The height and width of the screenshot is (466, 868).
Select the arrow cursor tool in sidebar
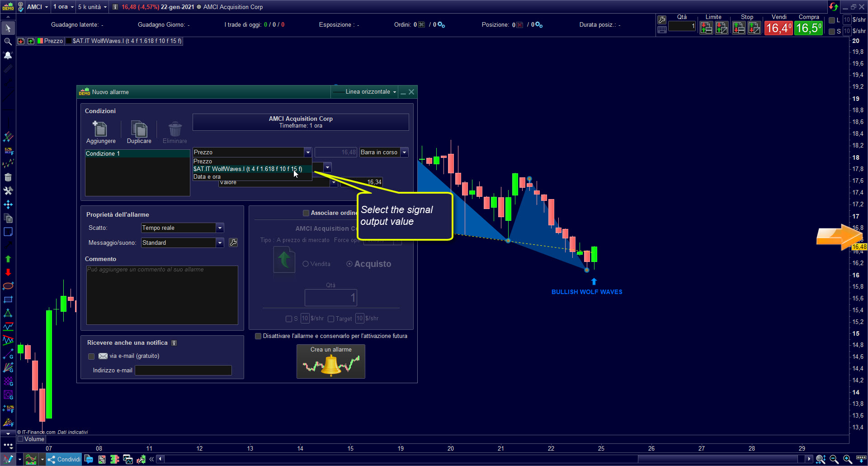point(8,28)
